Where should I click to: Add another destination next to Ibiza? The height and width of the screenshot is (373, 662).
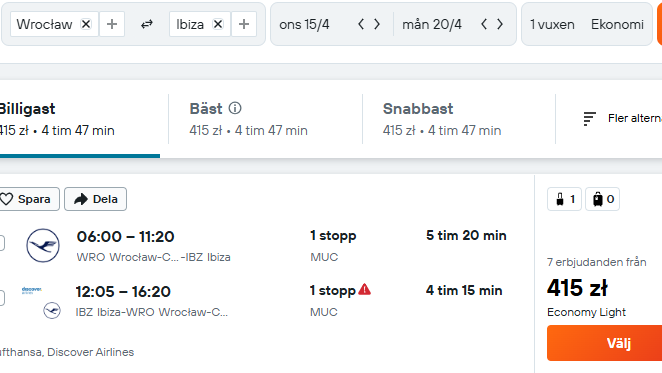tap(244, 25)
